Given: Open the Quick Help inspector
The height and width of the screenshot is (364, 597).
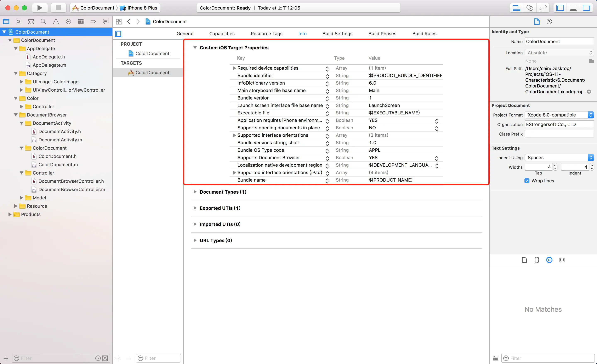Looking at the screenshot, I should pyautogui.click(x=549, y=22).
